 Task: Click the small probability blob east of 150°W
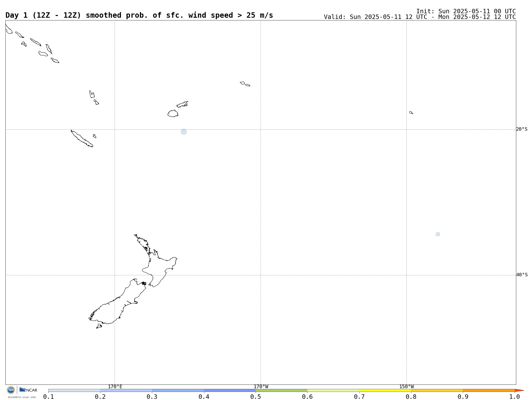point(438,234)
